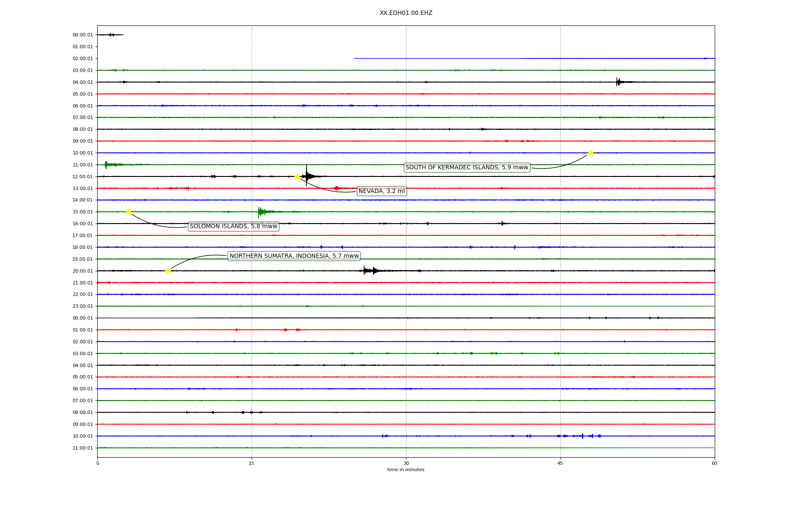
Task: Click the large seismic burst on 12:00:01 trace
Action: point(308,176)
